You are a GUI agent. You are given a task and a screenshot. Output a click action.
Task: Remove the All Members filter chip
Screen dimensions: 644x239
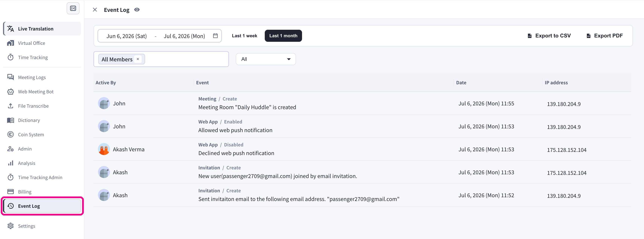point(138,59)
